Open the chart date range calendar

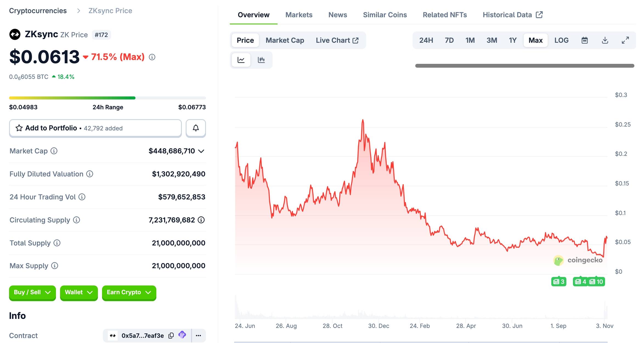point(584,40)
